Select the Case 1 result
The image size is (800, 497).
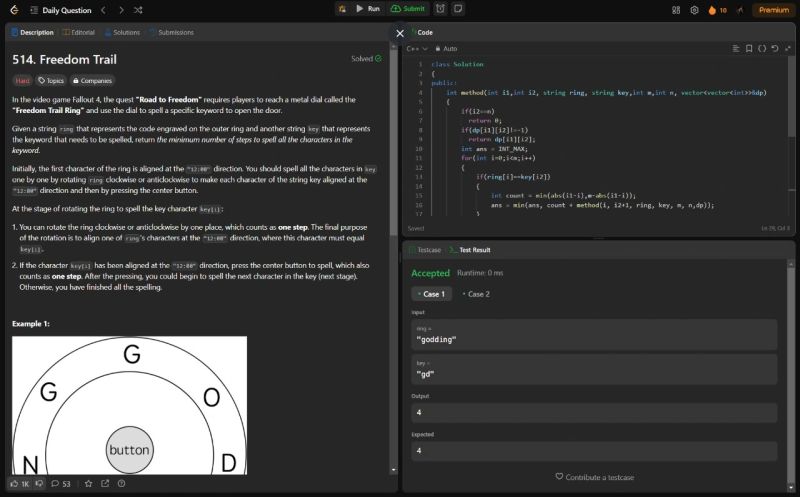(432, 294)
